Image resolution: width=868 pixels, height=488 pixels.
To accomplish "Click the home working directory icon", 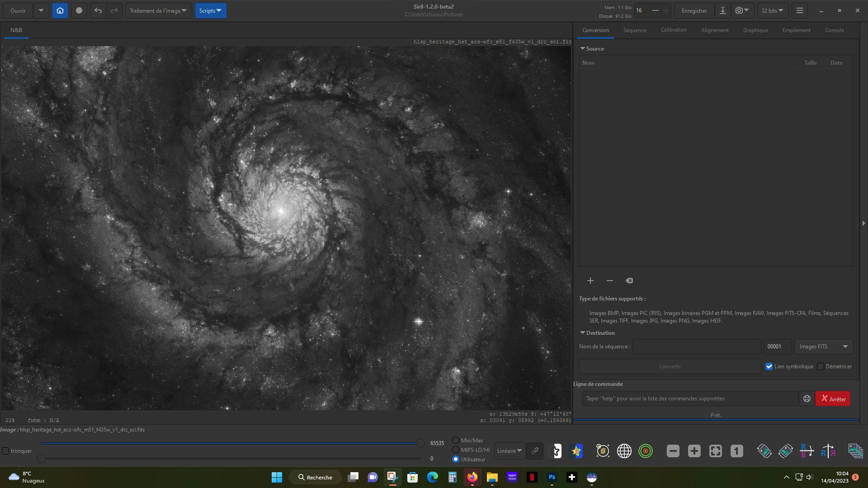I will pyautogui.click(x=60, y=10).
